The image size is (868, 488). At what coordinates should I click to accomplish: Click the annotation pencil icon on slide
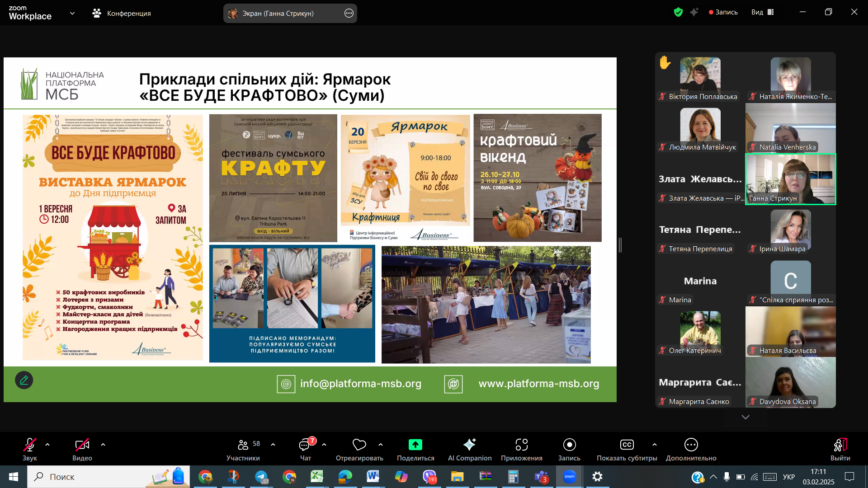click(x=24, y=380)
